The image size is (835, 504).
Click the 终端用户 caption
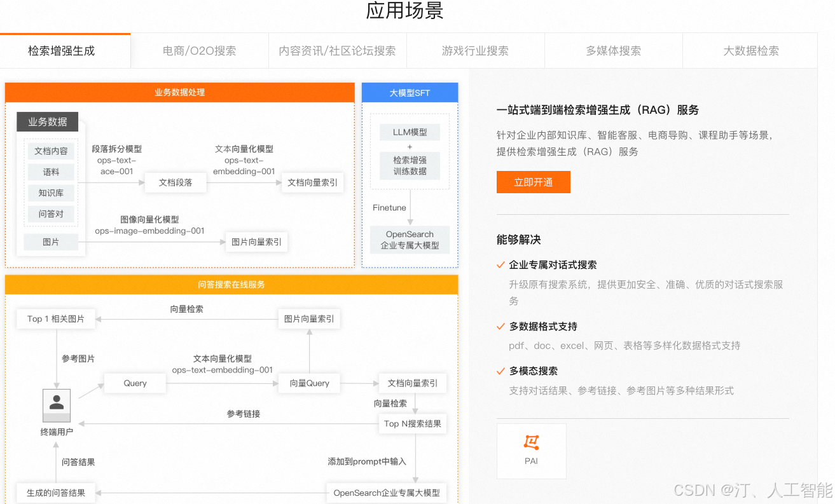coord(57,432)
